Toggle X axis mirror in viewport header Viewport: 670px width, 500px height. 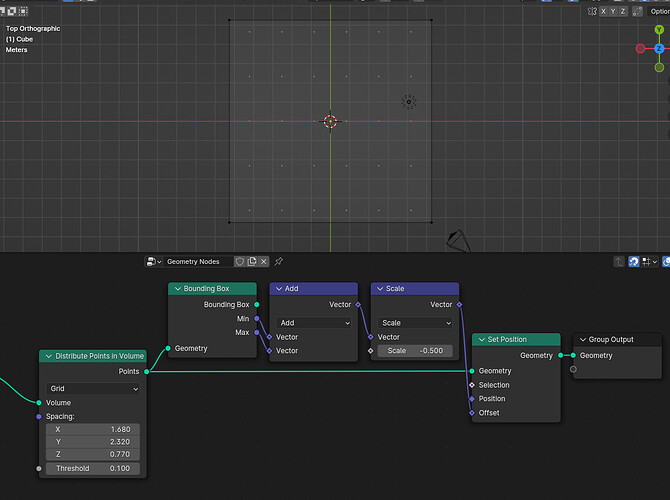click(603, 12)
